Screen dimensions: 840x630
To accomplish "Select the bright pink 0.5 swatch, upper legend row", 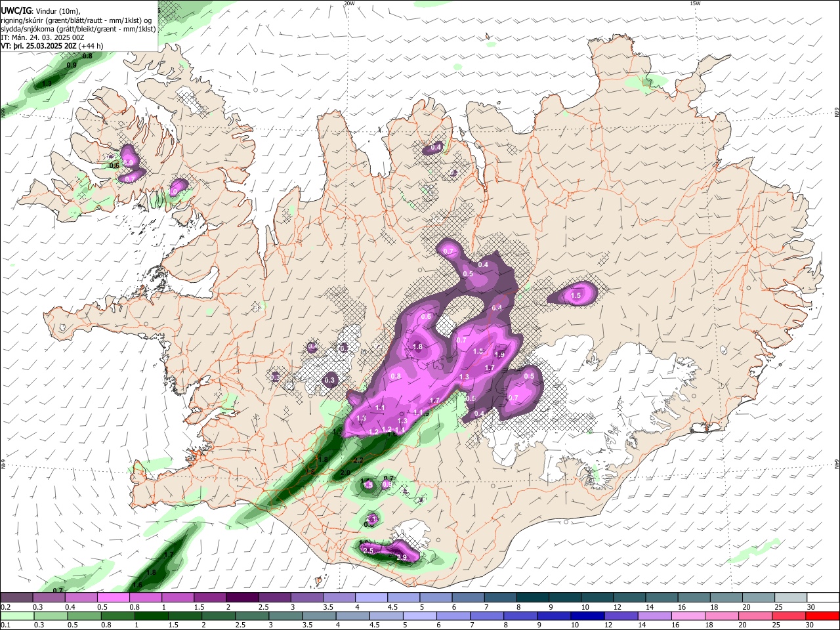I will click(x=114, y=598).
